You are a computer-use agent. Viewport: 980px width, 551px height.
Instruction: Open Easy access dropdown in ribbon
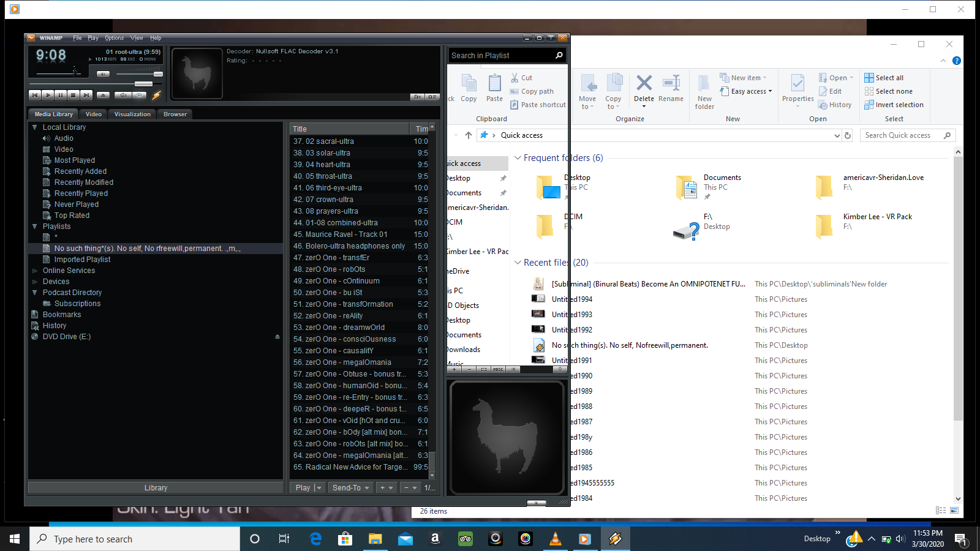(745, 91)
